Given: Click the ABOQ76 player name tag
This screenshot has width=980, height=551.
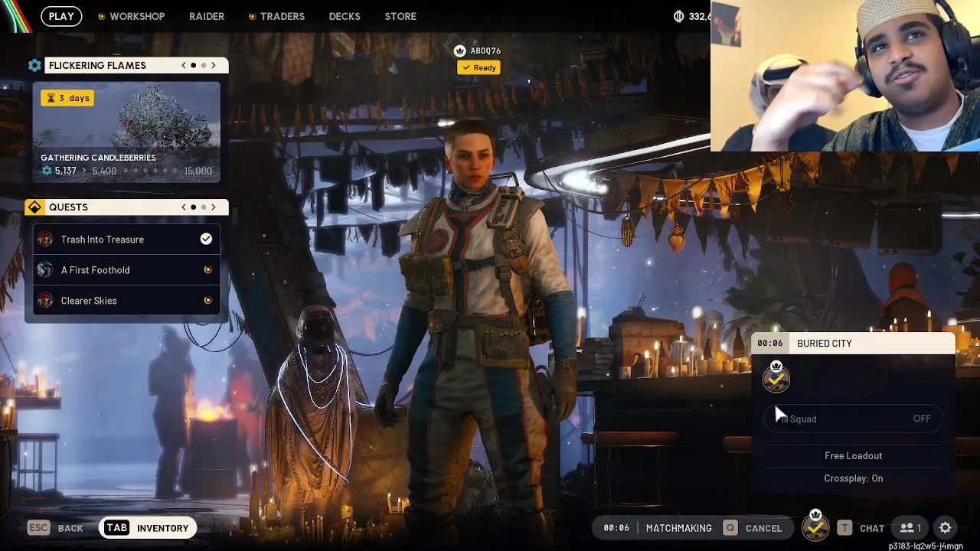Looking at the screenshot, I should 485,51.
